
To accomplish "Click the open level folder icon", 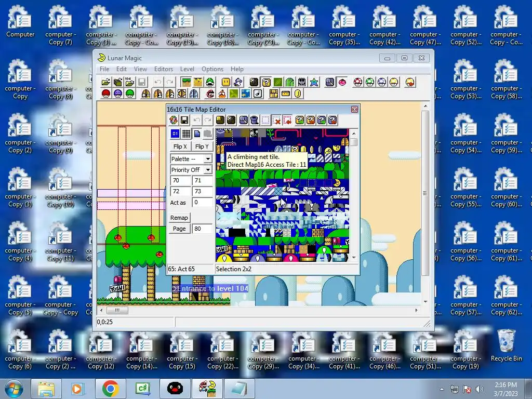I will (x=106, y=83).
